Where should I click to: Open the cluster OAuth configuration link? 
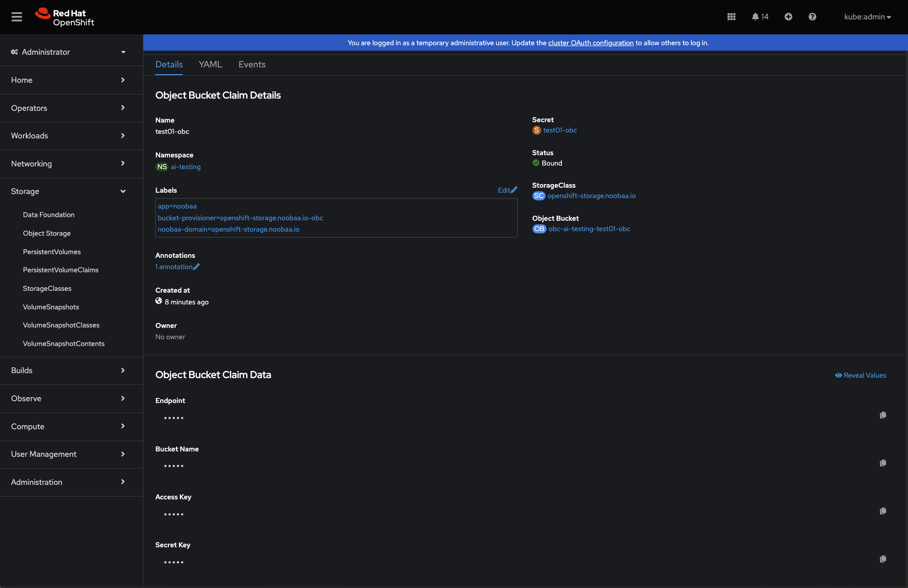(590, 43)
